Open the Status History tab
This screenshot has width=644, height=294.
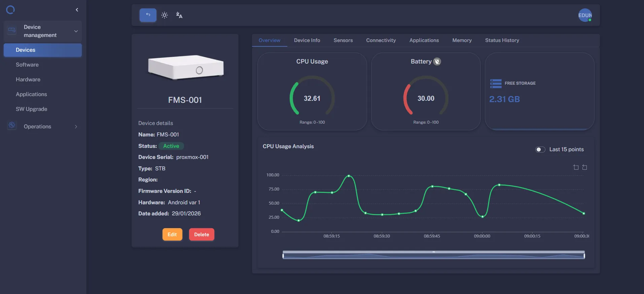pyautogui.click(x=502, y=40)
